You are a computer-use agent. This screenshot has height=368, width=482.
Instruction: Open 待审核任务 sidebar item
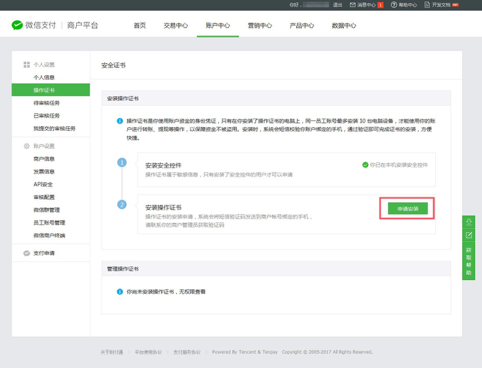pos(46,103)
